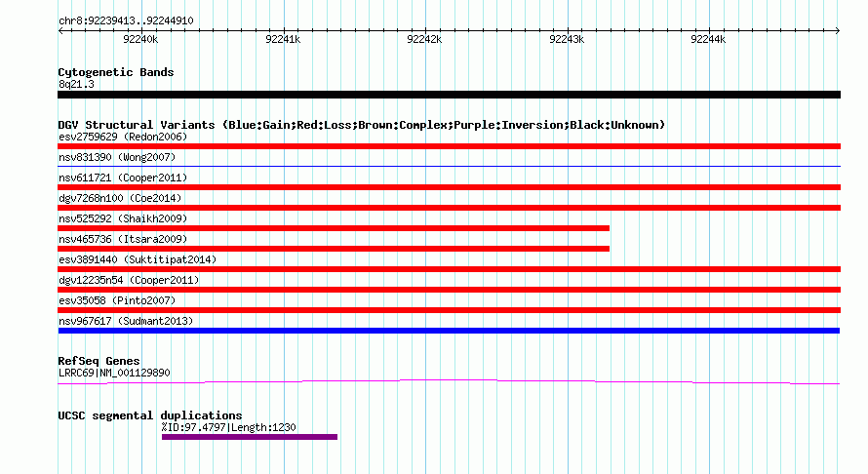
Task: Select variant label esv2759629 (Redon2006)
Action: pos(123,137)
